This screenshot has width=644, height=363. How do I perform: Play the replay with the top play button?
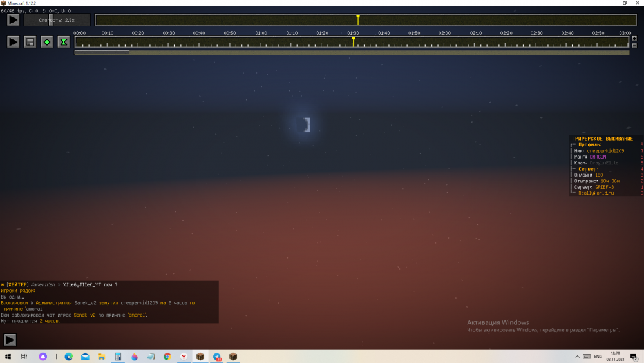13,20
